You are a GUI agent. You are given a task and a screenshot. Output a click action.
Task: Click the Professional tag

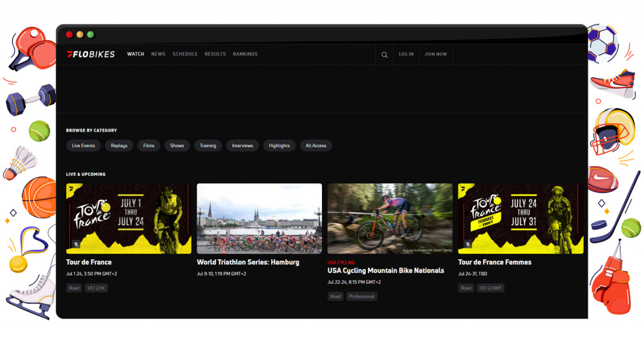[362, 296]
